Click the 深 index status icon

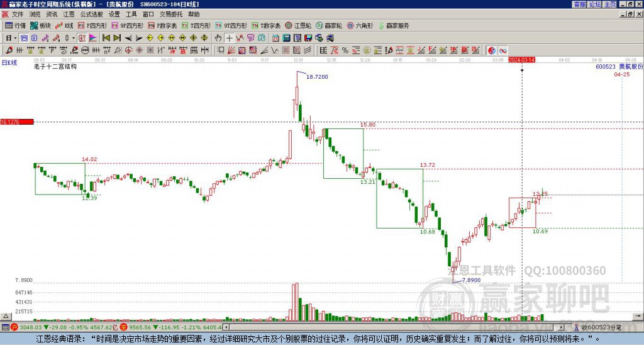pyautogui.click(x=124, y=327)
